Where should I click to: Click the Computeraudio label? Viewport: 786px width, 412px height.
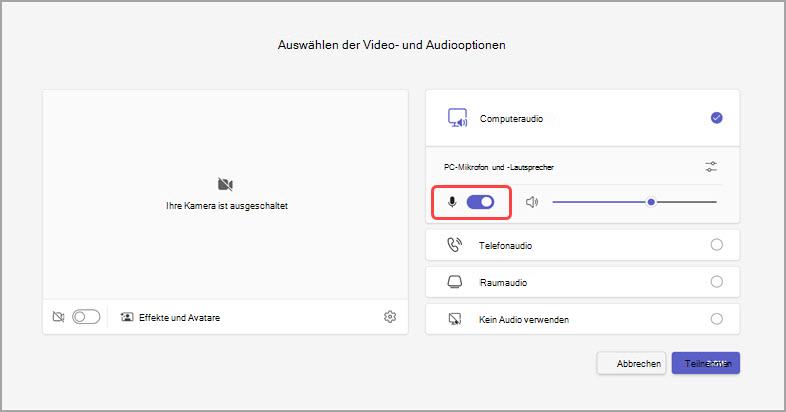click(511, 119)
